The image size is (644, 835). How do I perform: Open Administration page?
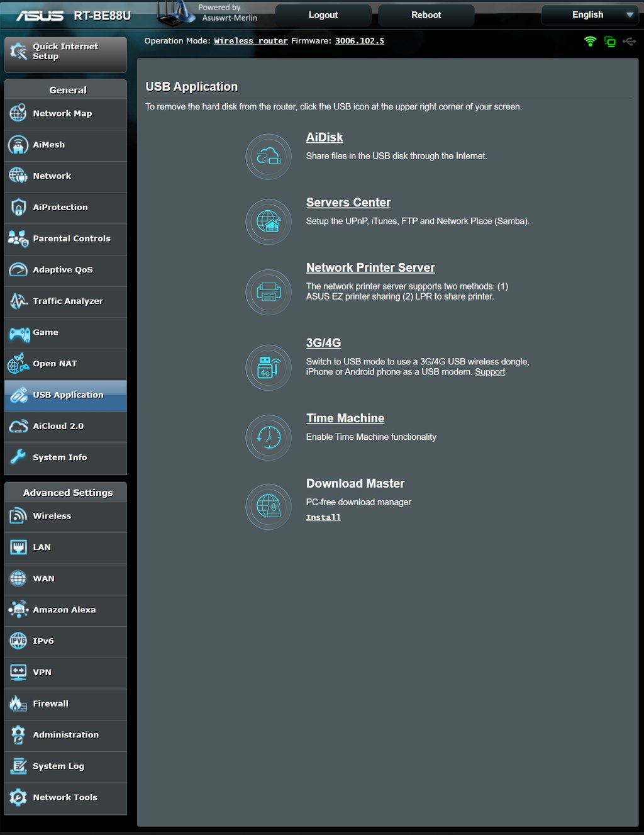[65, 736]
